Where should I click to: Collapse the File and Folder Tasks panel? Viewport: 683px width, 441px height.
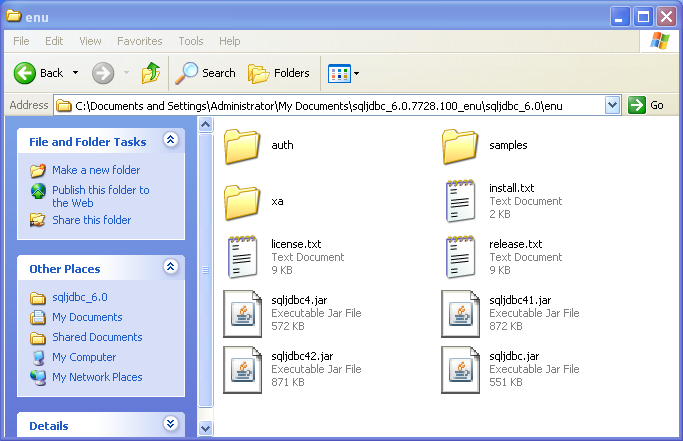(170, 139)
